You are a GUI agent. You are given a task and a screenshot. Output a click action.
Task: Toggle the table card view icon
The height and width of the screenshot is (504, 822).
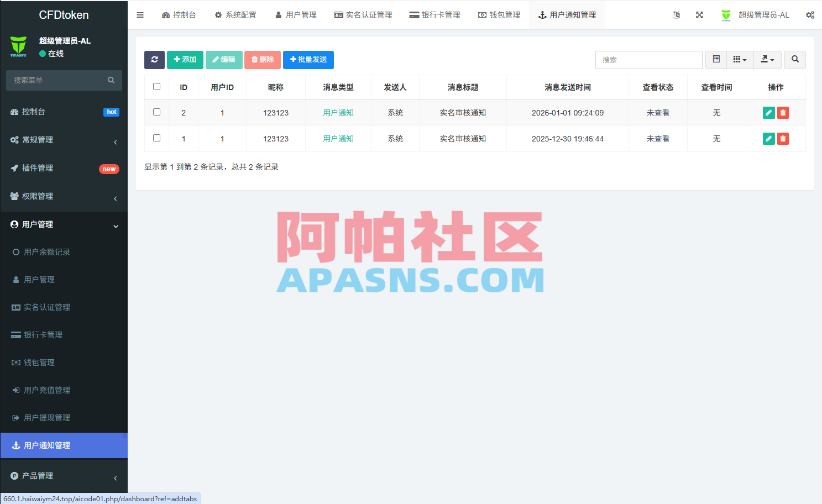[716, 60]
